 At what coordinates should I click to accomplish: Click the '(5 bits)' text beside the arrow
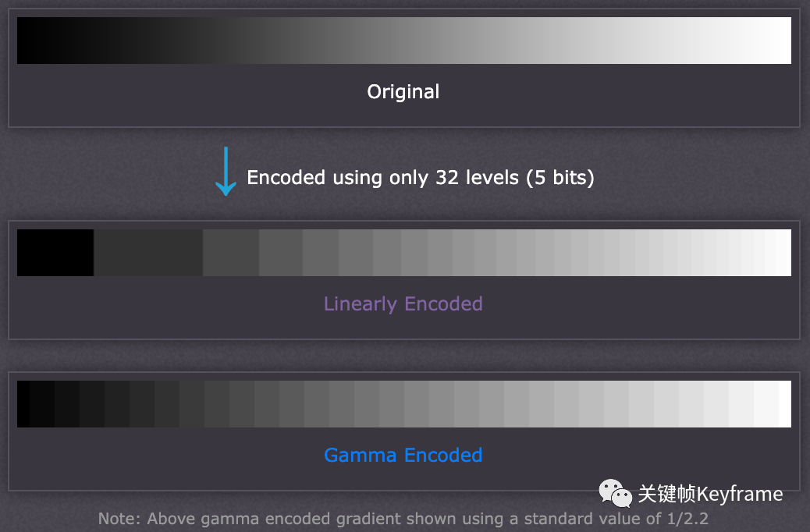(560, 178)
